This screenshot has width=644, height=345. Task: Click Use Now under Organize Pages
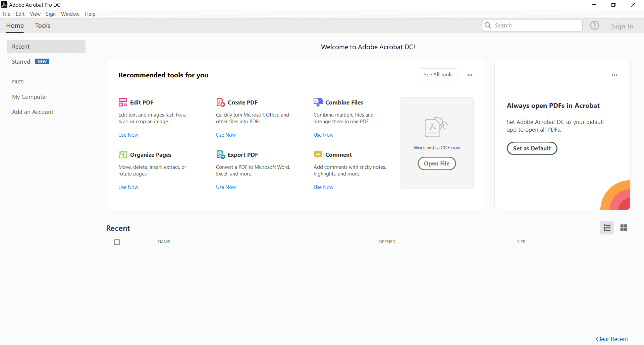point(128,187)
